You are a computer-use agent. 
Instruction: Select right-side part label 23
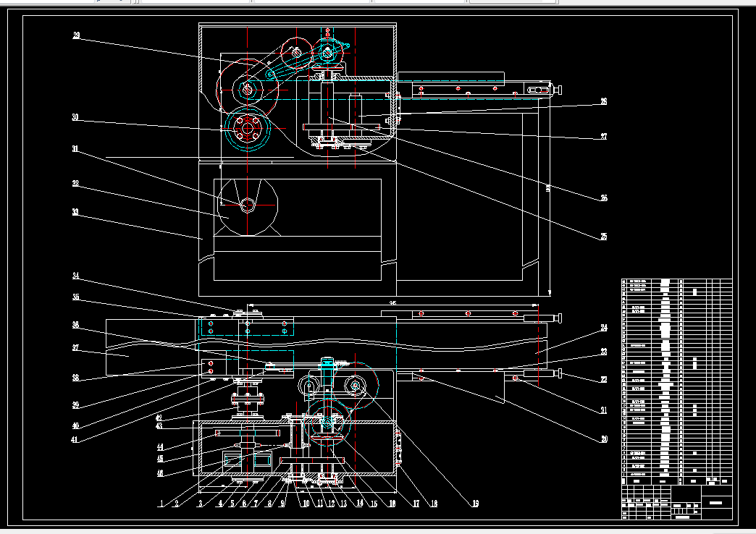point(604,352)
